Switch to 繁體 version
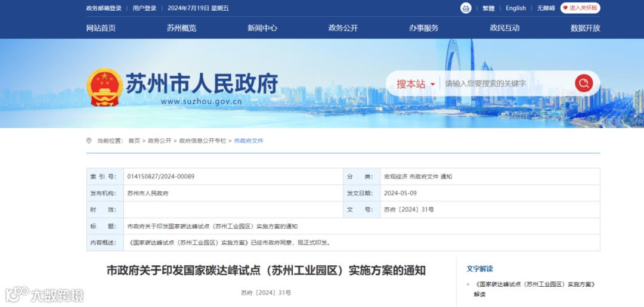The width and height of the screenshot is (644, 307). tap(488, 8)
